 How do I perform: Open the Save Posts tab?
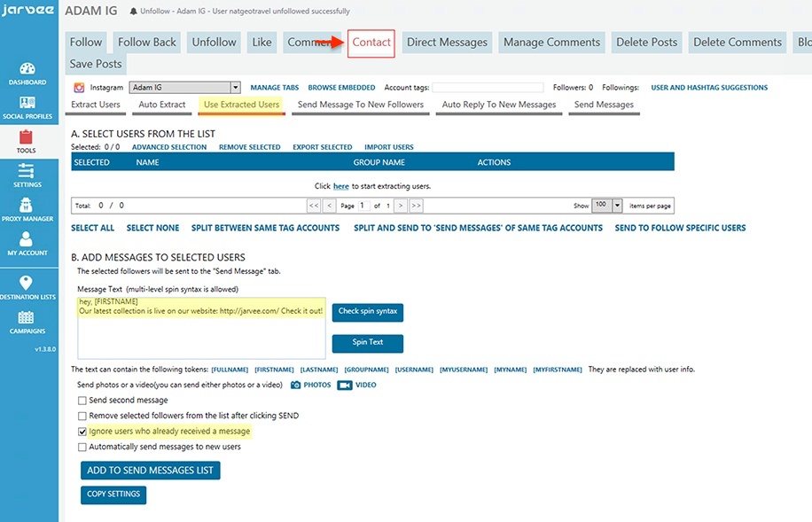point(96,64)
